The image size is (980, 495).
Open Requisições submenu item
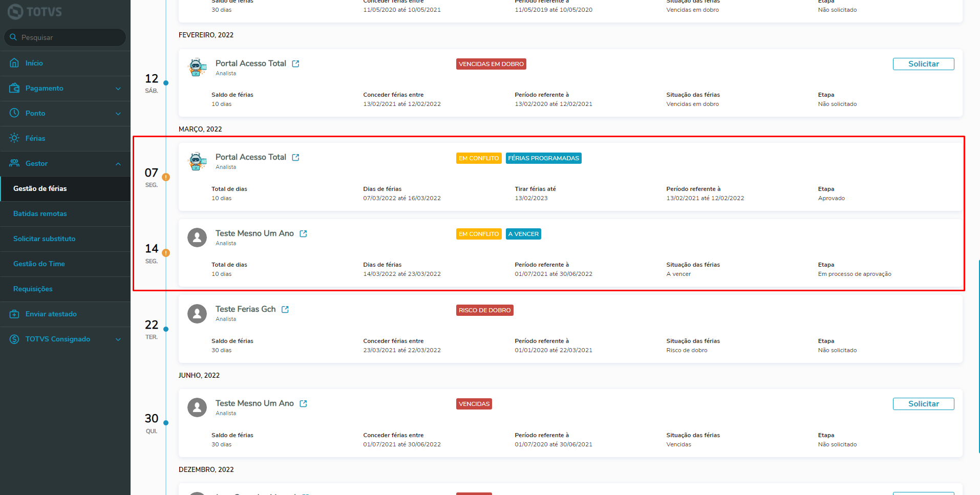[x=65, y=289]
